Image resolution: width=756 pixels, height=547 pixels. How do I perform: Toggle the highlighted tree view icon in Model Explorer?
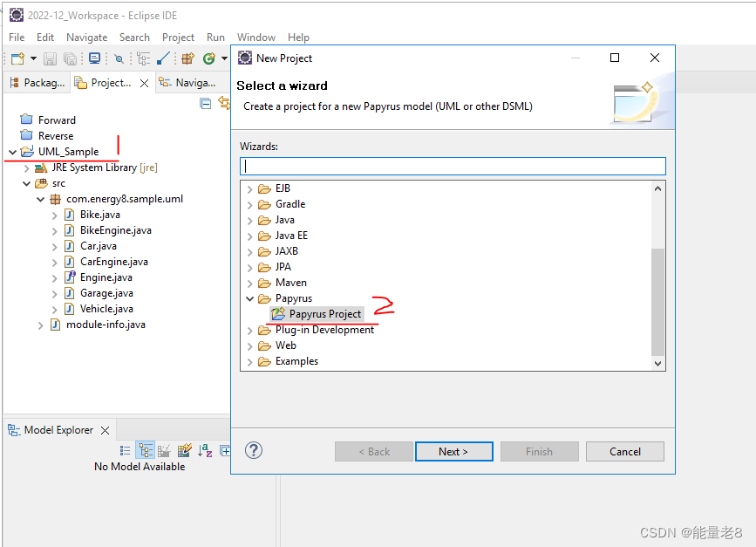[145, 450]
